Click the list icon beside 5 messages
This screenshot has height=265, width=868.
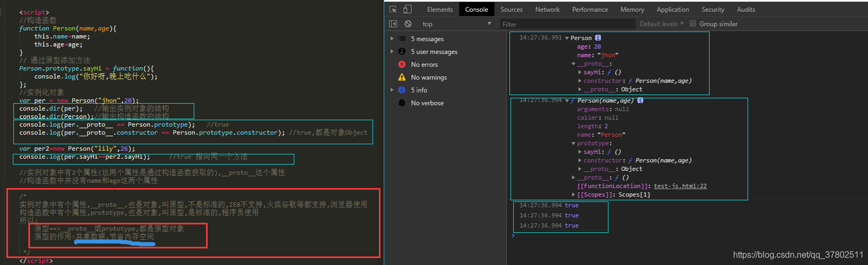pyautogui.click(x=402, y=38)
